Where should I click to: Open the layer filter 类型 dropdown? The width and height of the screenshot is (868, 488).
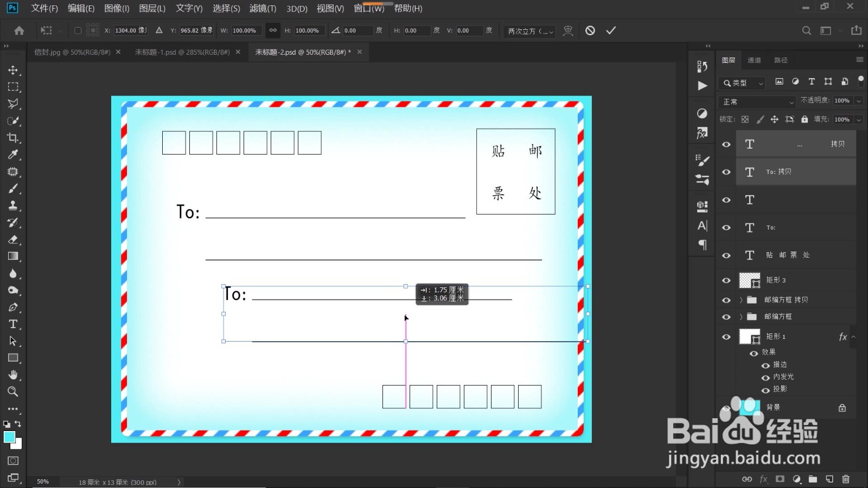pos(742,83)
